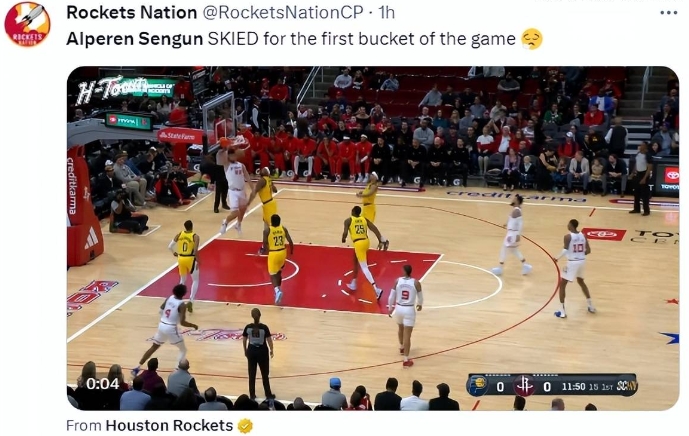Click the H-Town watermark in the video
This screenshot has width=689, height=436.
112,90
